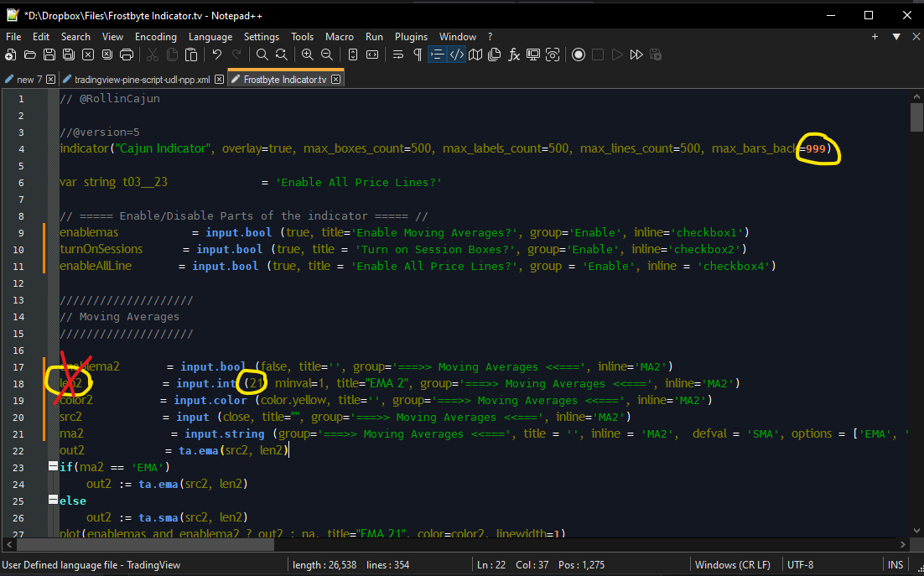The width and height of the screenshot is (924, 576).
Task: Click Windows (CR LF) in status bar
Action: [733, 565]
